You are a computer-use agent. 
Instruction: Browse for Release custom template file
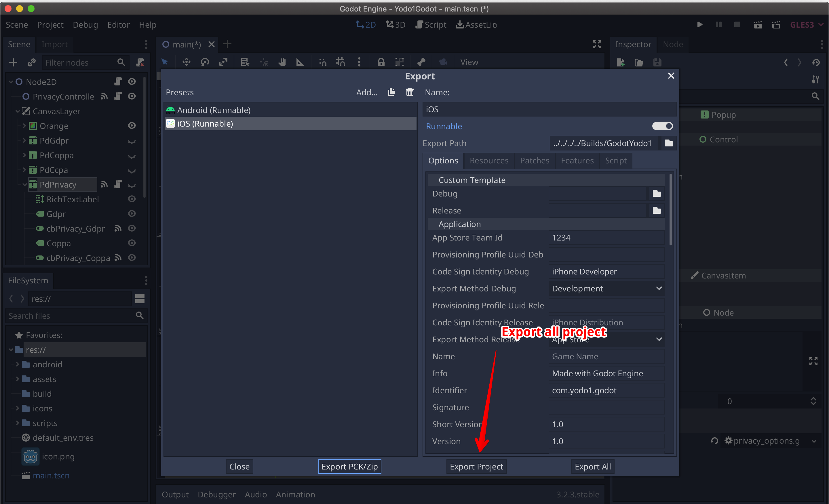click(656, 211)
